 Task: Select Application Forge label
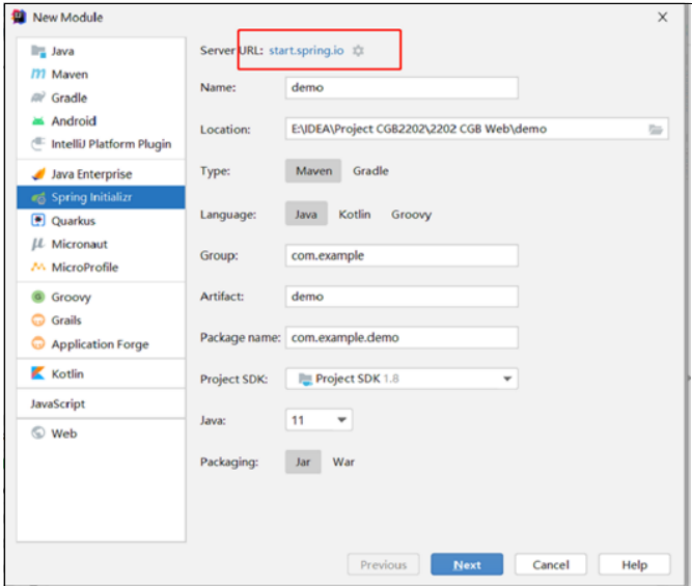coord(100,344)
